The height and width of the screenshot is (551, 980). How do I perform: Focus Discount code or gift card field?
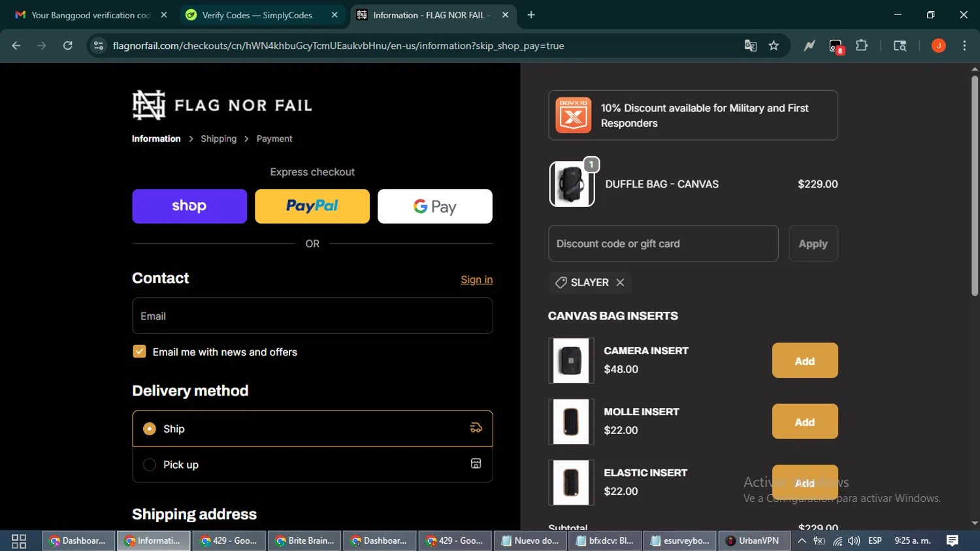point(663,244)
